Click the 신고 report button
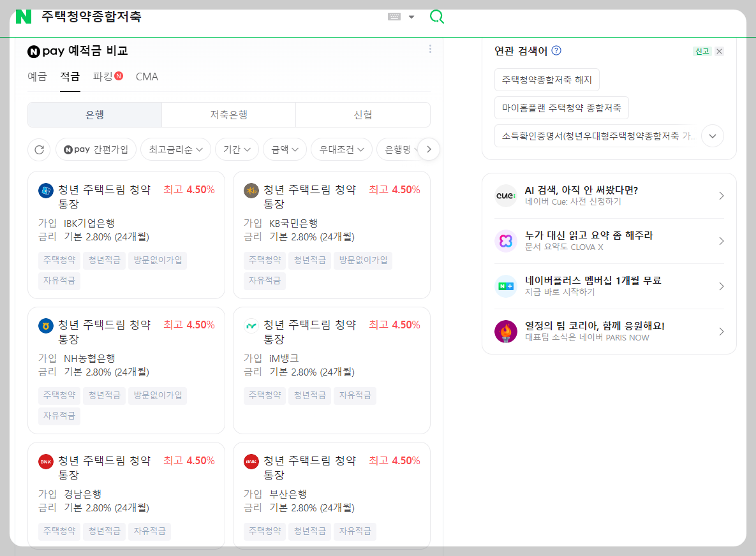The image size is (756, 556). coord(702,51)
